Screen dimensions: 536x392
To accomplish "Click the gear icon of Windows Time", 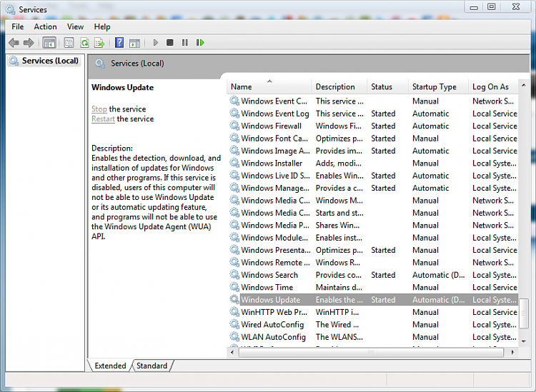I will (x=234, y=287).
